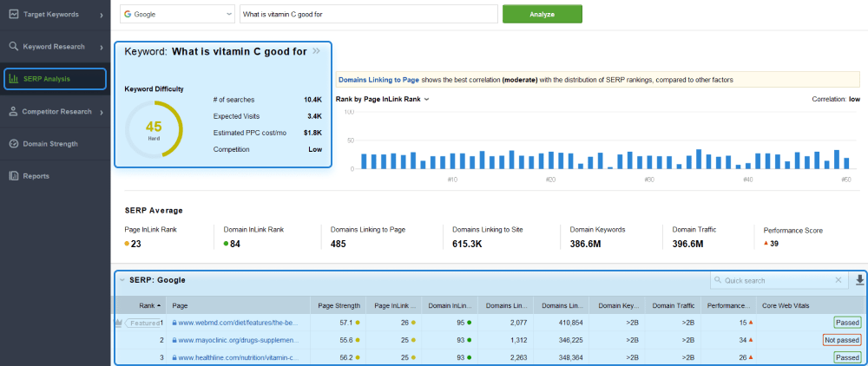Click the Passed badge in the healthline row
This screenshot has height=366, width=868.
[x=847, y=357]
